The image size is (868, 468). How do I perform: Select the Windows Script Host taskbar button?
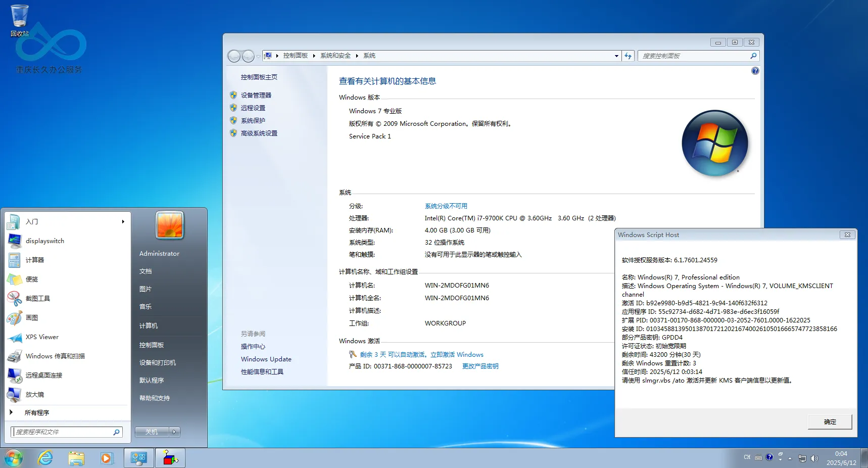tap(170, 458)
